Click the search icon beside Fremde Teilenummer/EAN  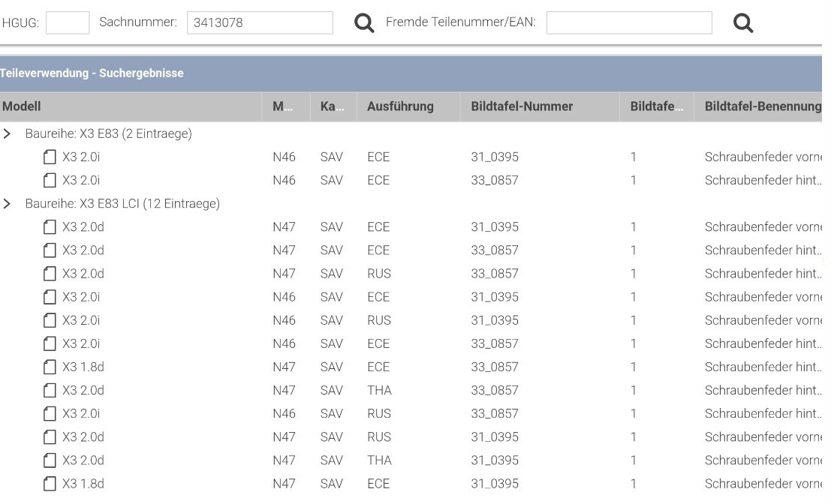pos(744,22)
